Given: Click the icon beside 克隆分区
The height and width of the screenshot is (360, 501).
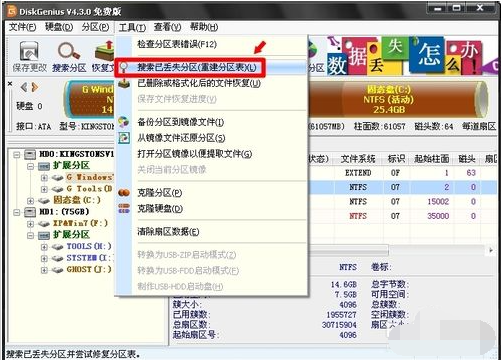Looking at the screenshot, I should pyautogui.click(x=124, y=193).
